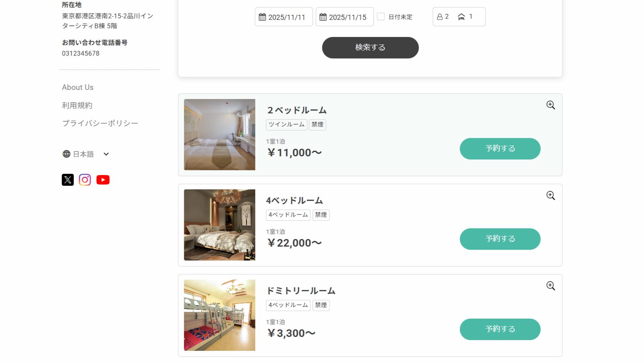Viewport: 644px width, 362px height.
Task: Open the 利用規約 menu item
Action: [77, 105]
